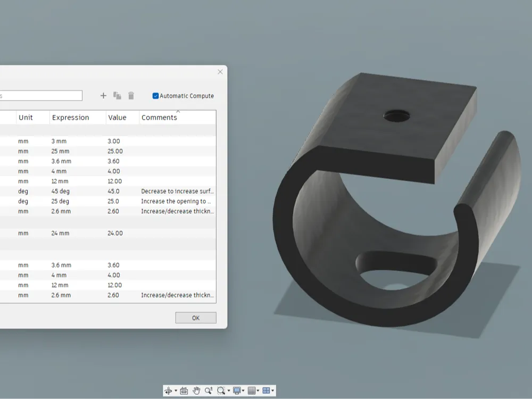
Task: Open the Grid and Snaps icon
Action: pyautogui.click(x=252, y=390)
